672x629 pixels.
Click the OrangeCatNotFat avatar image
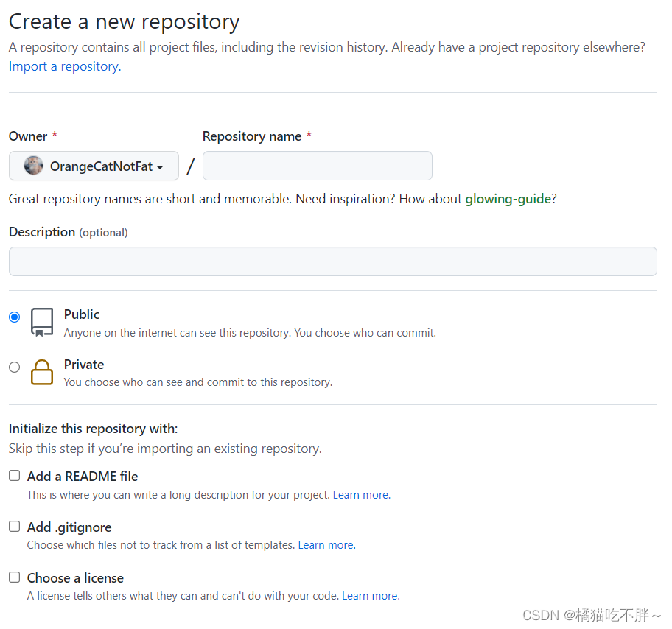(33, 166)
